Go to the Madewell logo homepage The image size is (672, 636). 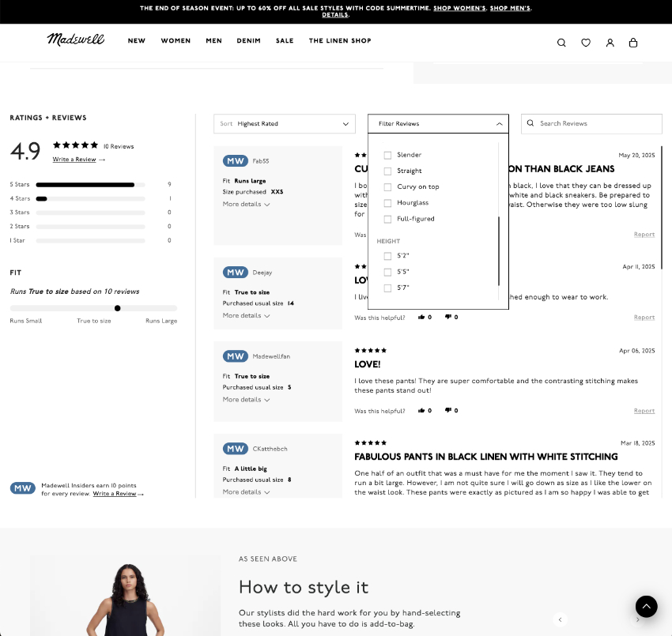pos(75,40)
